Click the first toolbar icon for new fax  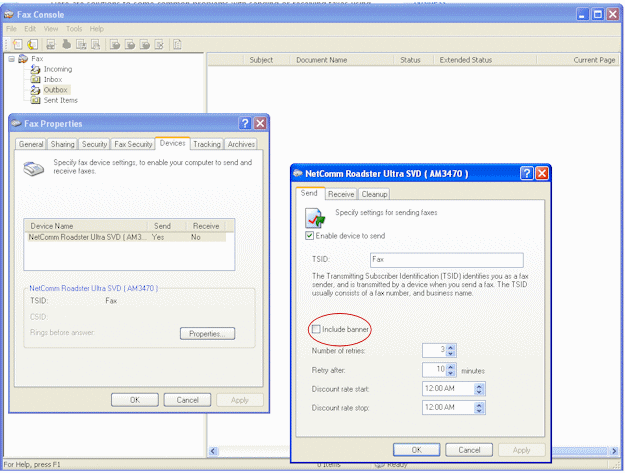[18, 44]
